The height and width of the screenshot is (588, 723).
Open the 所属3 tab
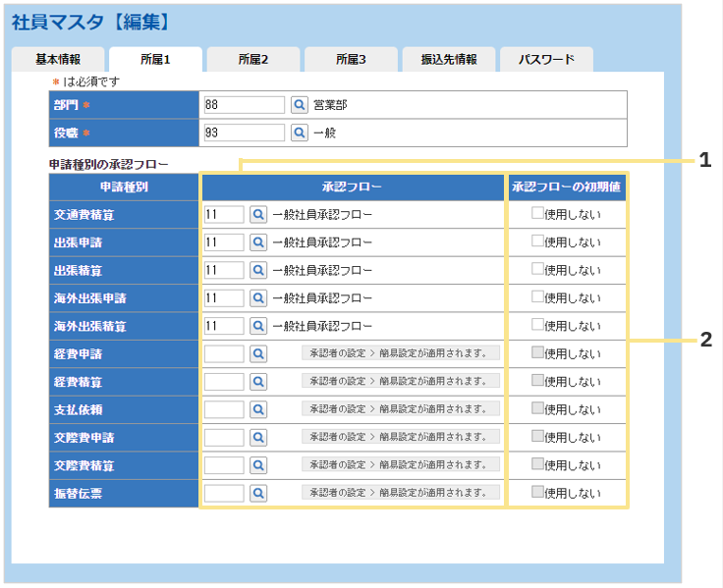[x=351, y=60]
